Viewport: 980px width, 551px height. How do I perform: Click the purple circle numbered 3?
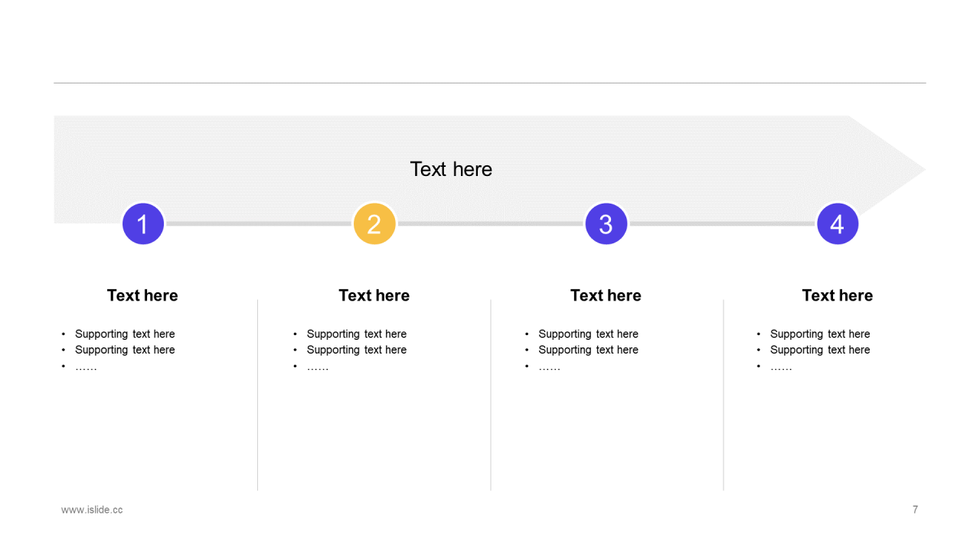tap(606, 224)
